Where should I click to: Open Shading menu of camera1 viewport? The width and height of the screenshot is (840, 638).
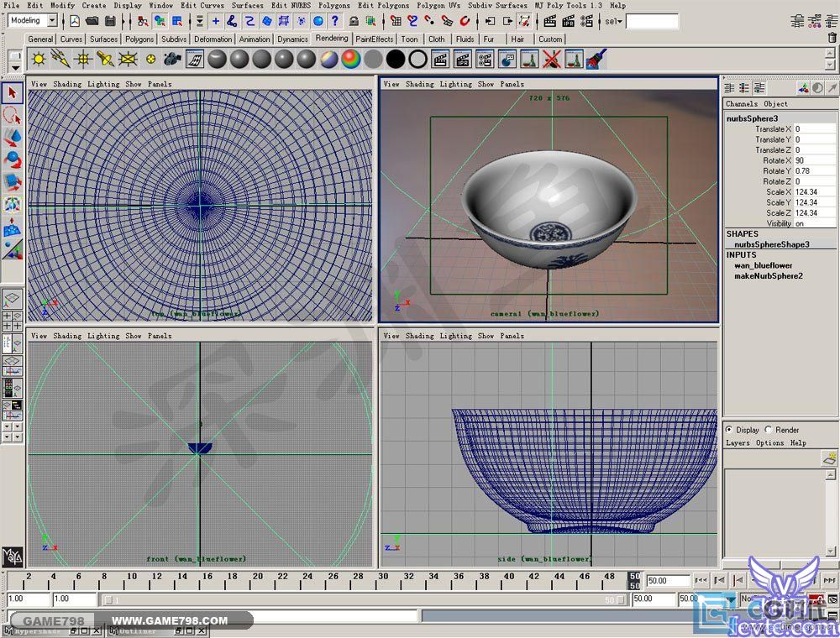(419, 84)
